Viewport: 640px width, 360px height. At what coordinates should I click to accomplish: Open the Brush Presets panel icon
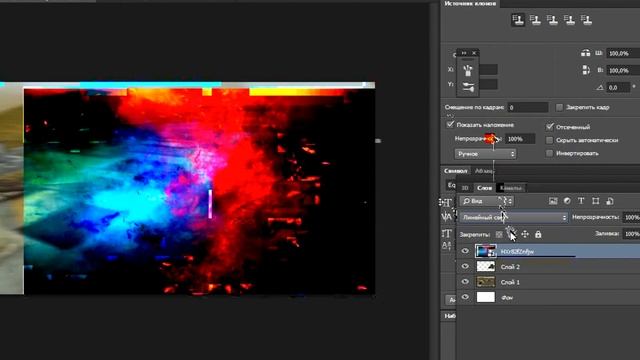tap(468, 70)
